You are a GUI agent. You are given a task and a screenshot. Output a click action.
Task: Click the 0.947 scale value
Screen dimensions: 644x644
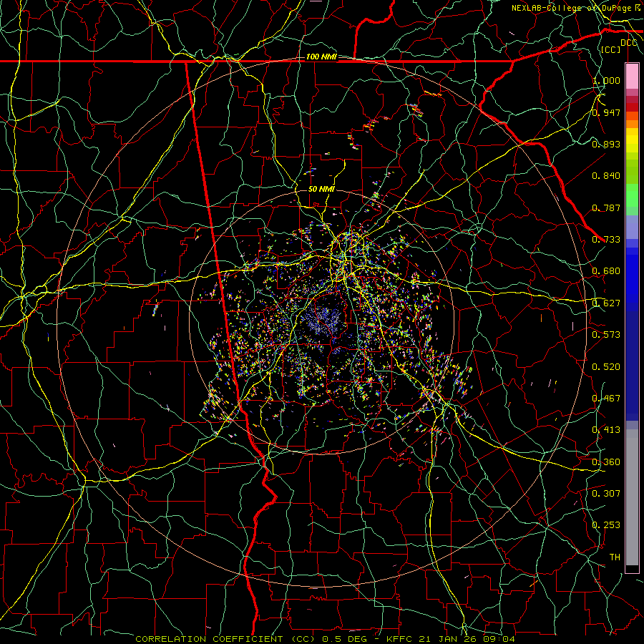[606, 112]
